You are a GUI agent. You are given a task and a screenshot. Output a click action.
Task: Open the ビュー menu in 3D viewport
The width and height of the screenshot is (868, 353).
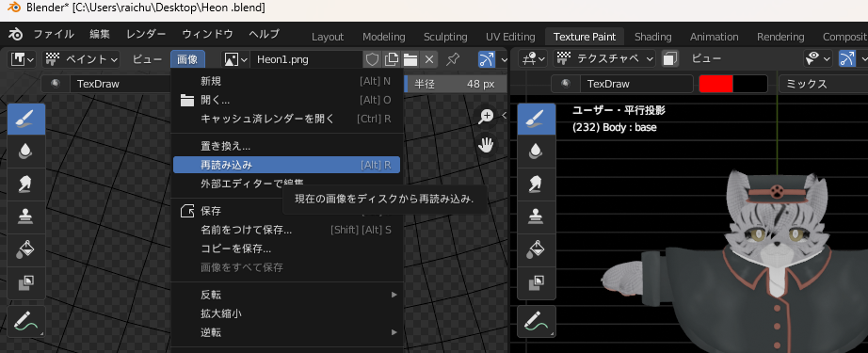707,58
